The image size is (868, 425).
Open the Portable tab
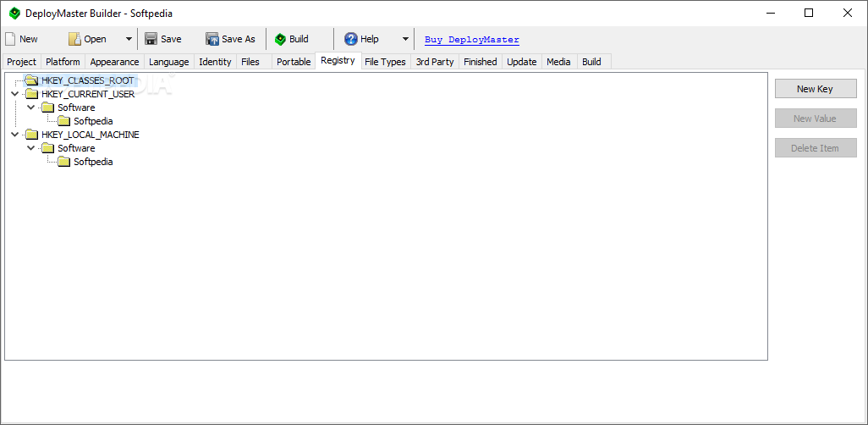(x=294, y=62)
